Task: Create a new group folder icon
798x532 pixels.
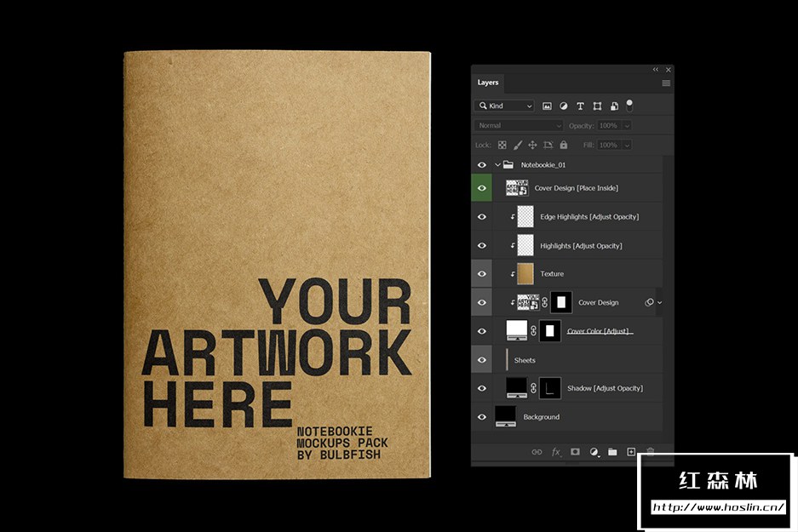Action: tap(612, 452)
